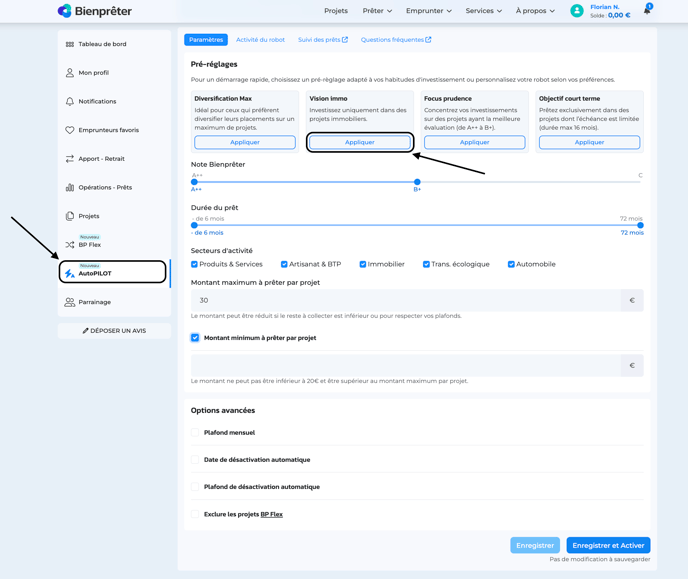The image size is (688, 579).
Task: Open the Questions fréquentes tab
Action: 396,39
